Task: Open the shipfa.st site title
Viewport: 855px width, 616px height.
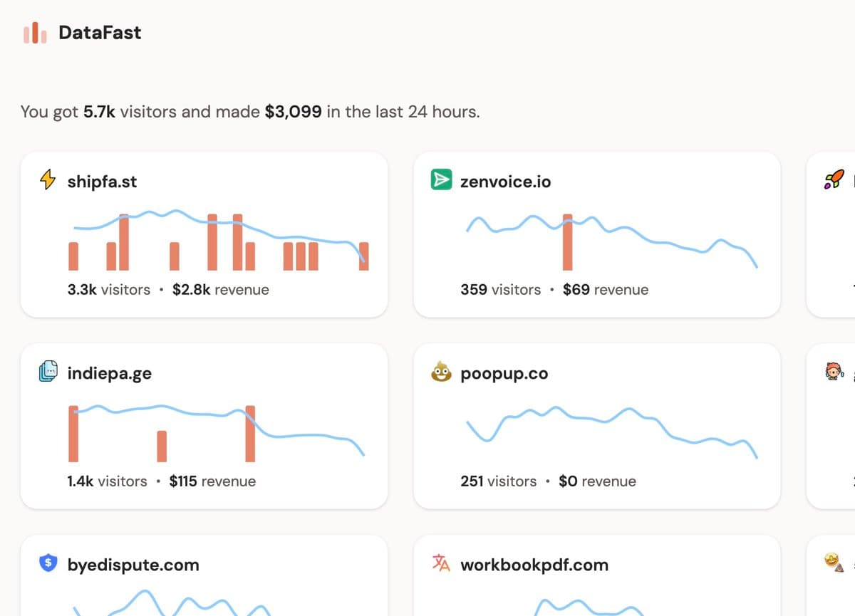Action: click(102, 182)
